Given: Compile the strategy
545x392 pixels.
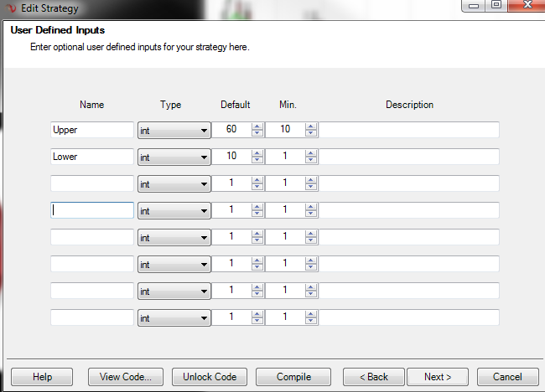Looking at the screenshot, I should (293, 377).
